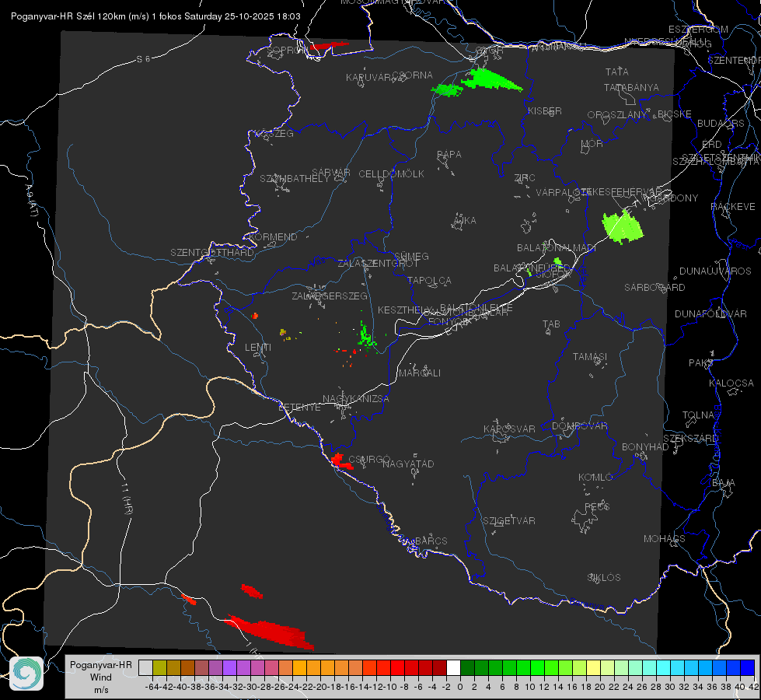
Task: Click the TOLNA town label
Action: click(698, 415)
